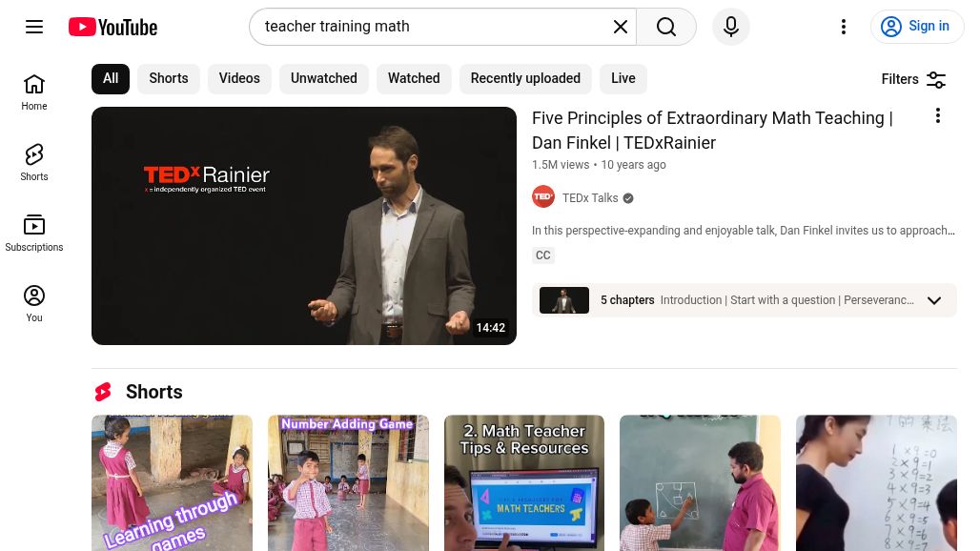980x551 pixels.
Task: Select the Unwatched filter chip
Action: (324, 79)
